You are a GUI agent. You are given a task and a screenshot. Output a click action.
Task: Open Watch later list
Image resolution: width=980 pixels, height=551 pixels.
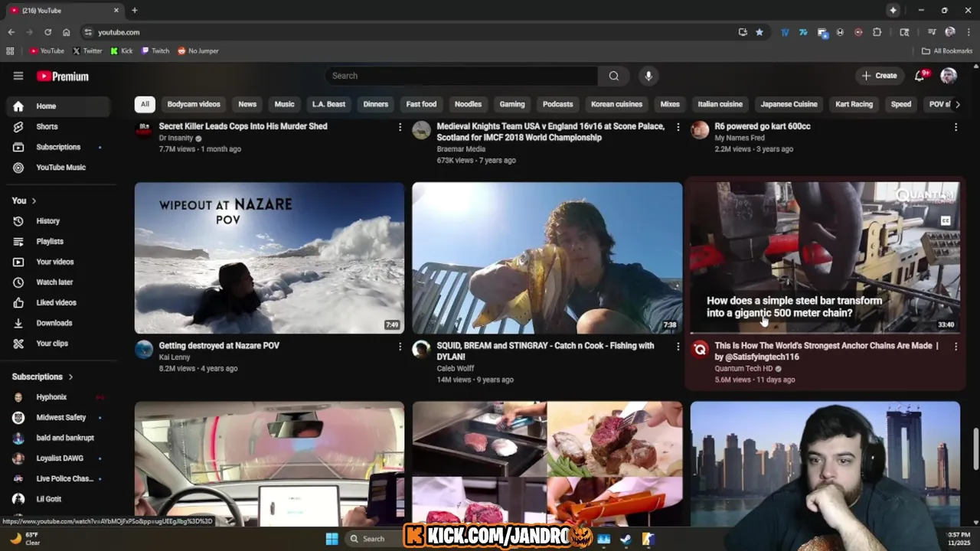(58, 282)
